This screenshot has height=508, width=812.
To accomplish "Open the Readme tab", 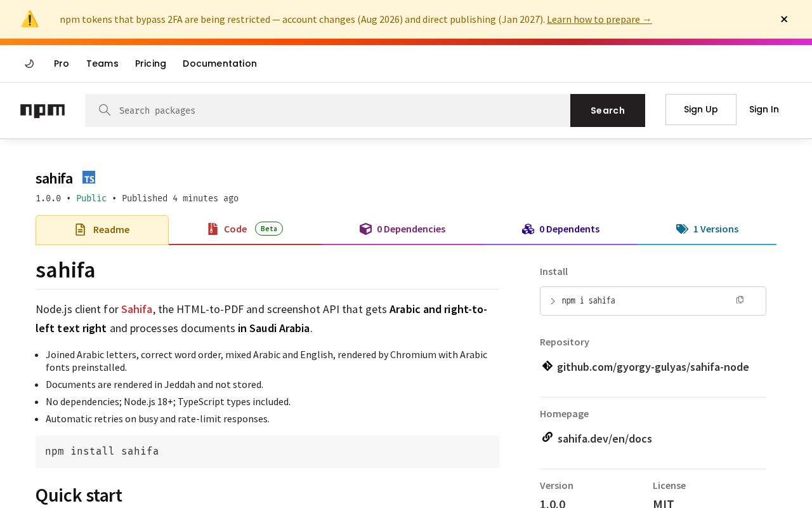I will (102, 230).
